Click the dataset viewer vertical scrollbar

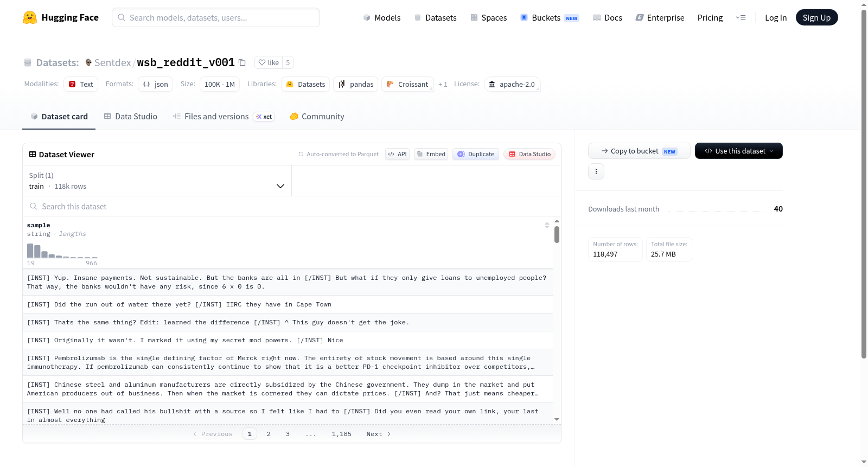pyautogui.click(x=557, y=234)
